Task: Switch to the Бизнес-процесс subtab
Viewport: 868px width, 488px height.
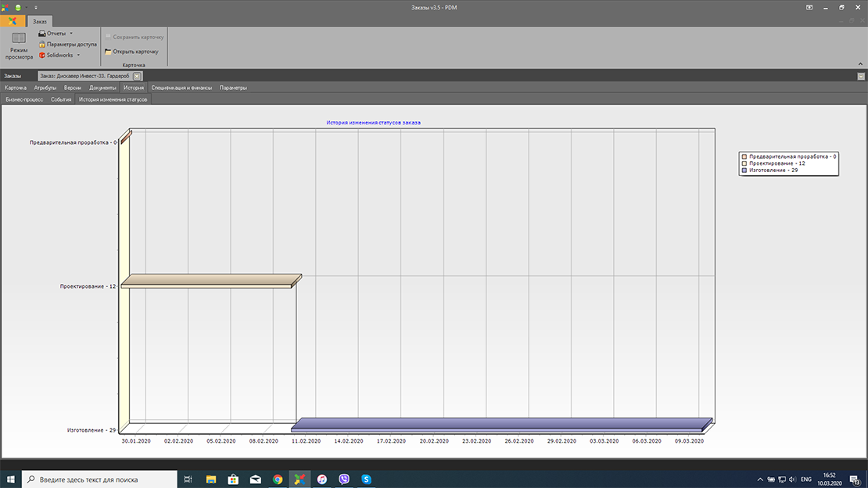Action: pos(24,99)
